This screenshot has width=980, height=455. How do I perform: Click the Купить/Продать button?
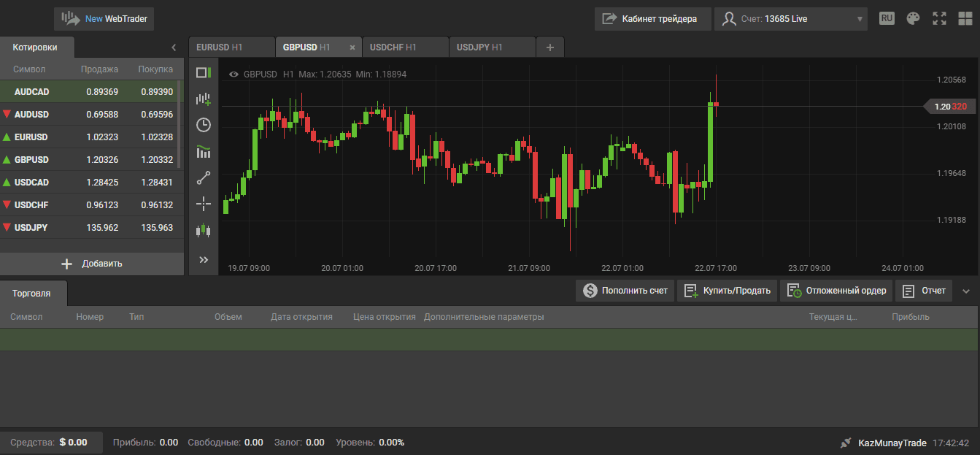727,291
